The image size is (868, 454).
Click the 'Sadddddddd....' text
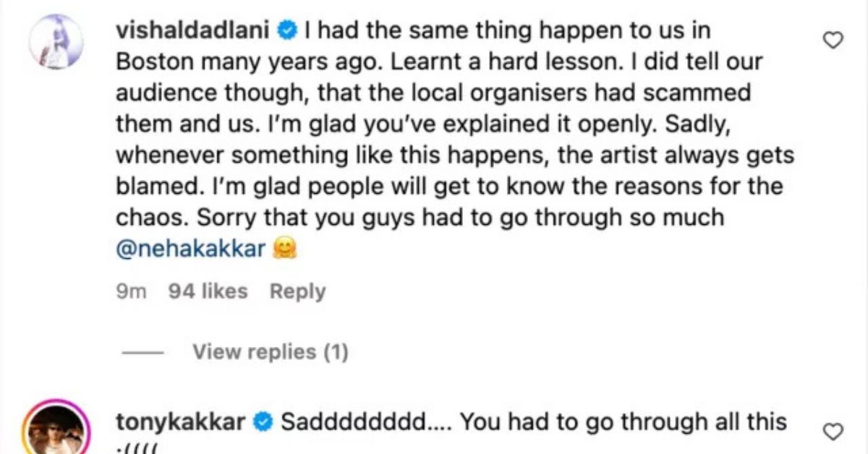pos(366,421)
